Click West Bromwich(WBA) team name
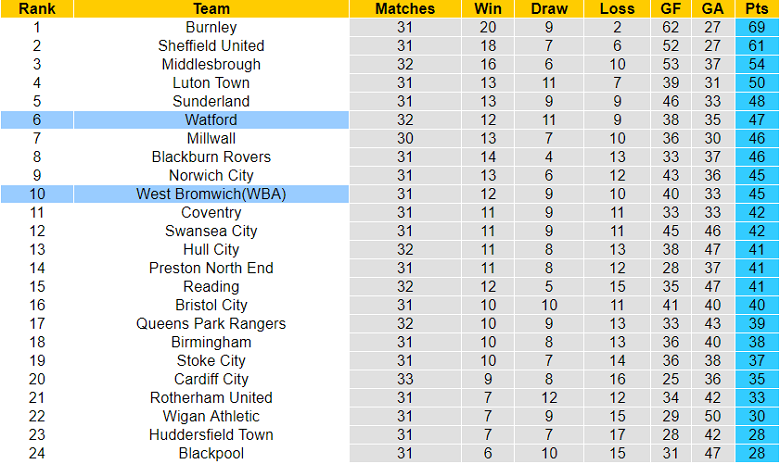 [211, 194]
